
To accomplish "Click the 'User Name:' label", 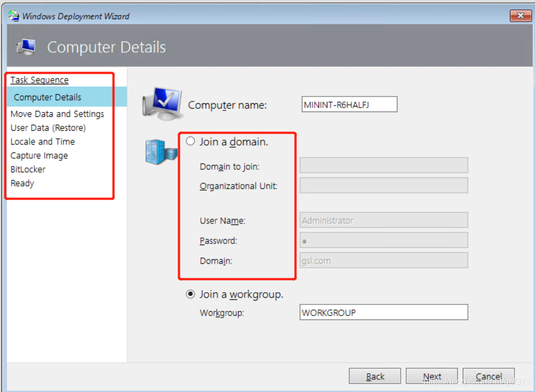I will point(223,221).
